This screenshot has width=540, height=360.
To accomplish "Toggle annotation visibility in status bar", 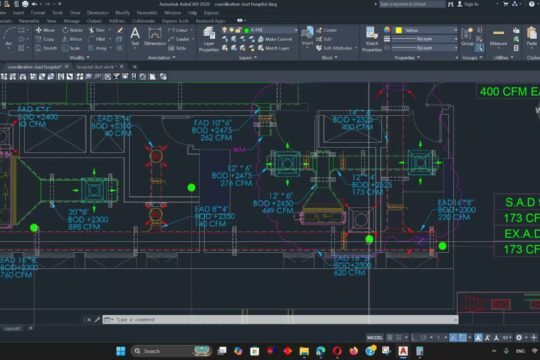I will (x=478, y=338).
